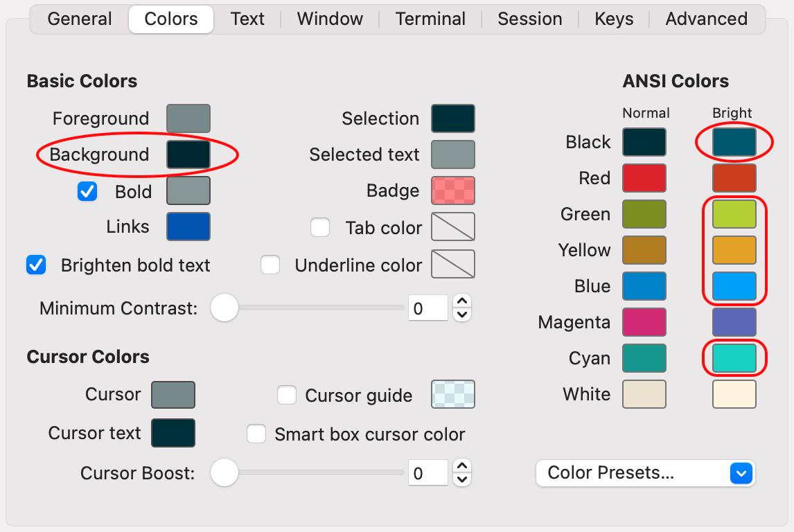Click the Cursor Boost value field
The width and height of the screenshot is (794, 532).
pyautogui.click(x=428, y=473)
